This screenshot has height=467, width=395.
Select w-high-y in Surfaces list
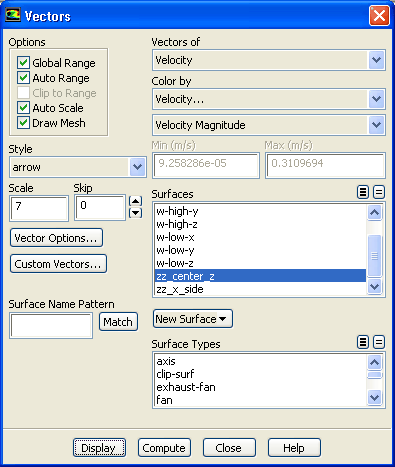[260, 211]
